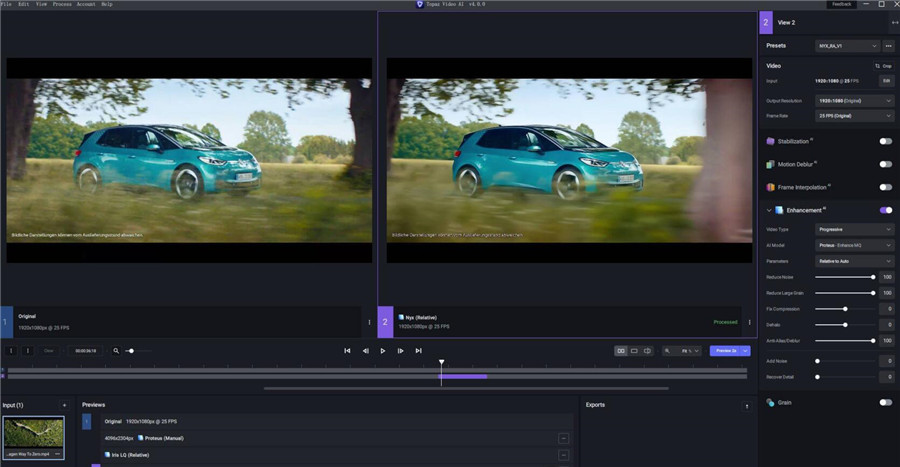Click the Grain icon
The width and height of the screenshot is (900, 467).
click(770, 402)
